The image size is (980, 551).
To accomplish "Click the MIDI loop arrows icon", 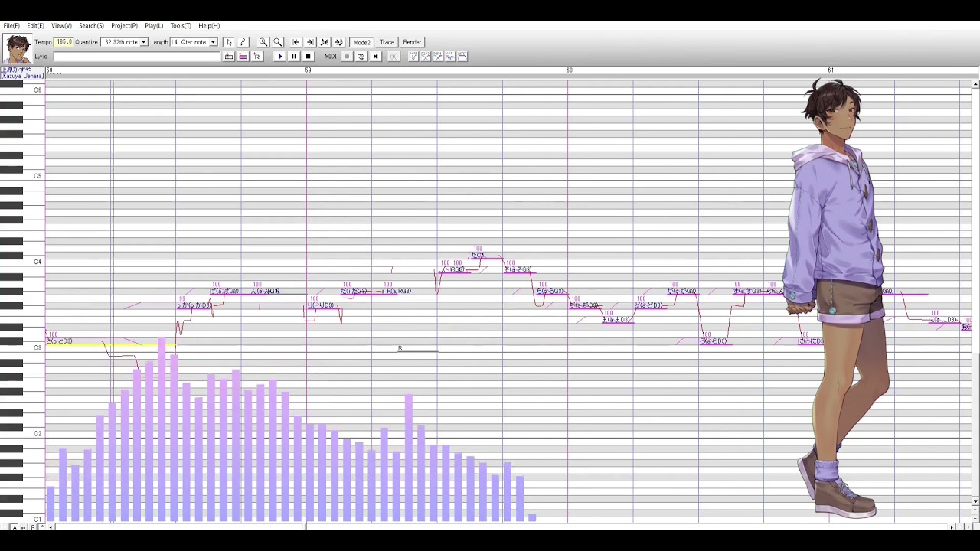I will (x=361, y=57).
